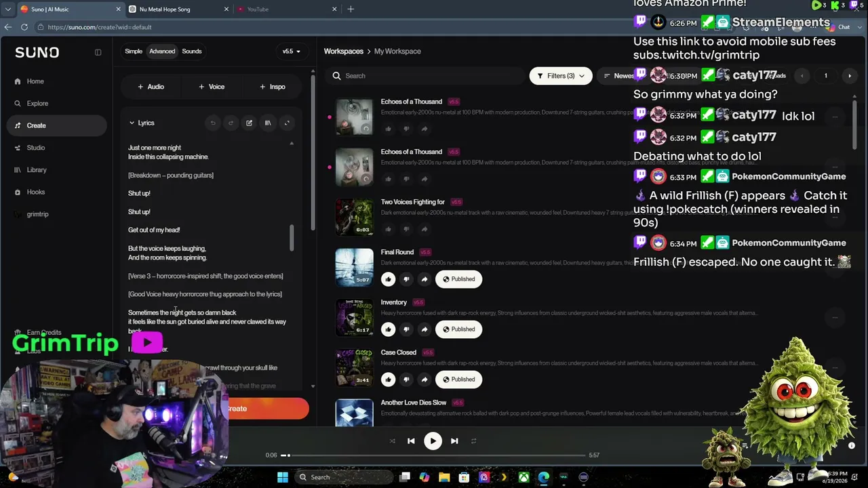Skip to the next track

click(454, 441)
